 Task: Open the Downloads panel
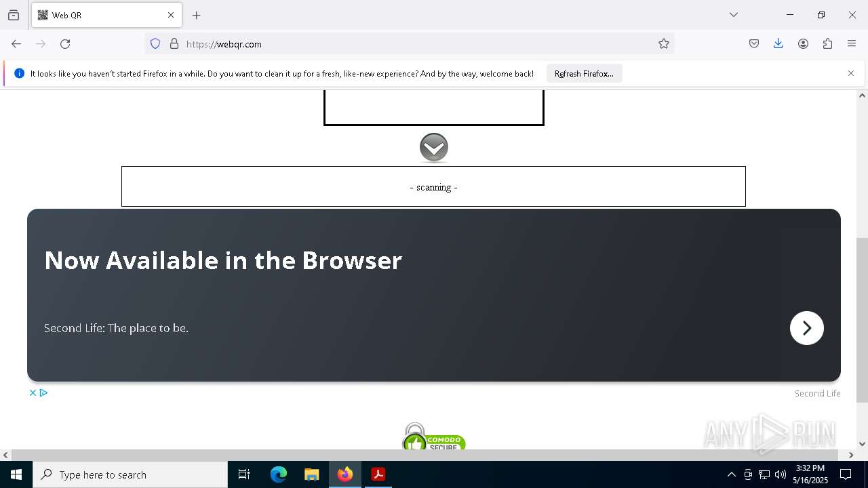click(x=778, y=44)
